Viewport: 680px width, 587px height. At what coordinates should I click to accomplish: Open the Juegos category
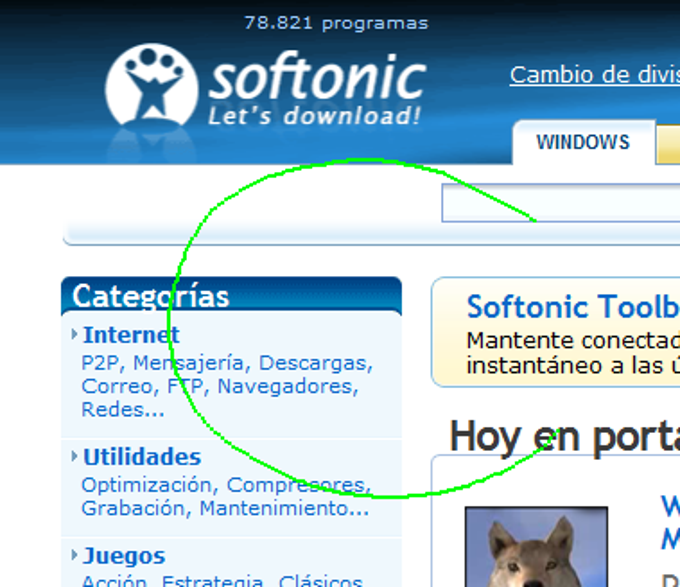[x=124, y=555]
